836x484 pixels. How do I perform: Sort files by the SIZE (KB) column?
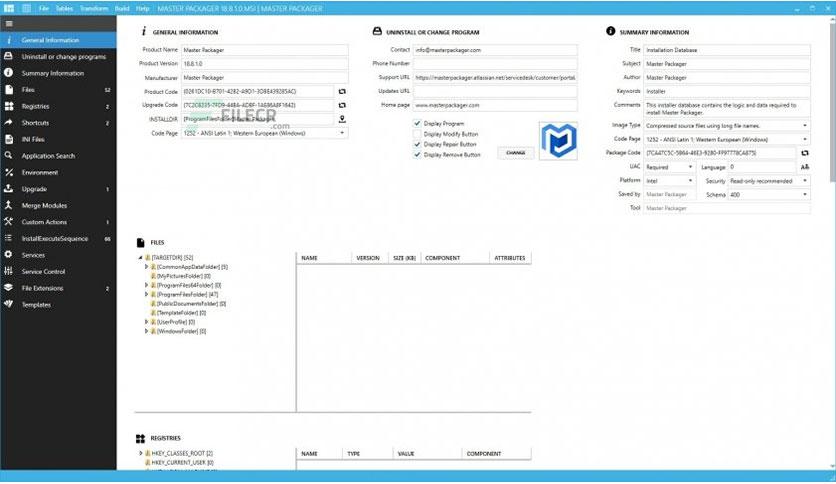[x=404, y=258]
